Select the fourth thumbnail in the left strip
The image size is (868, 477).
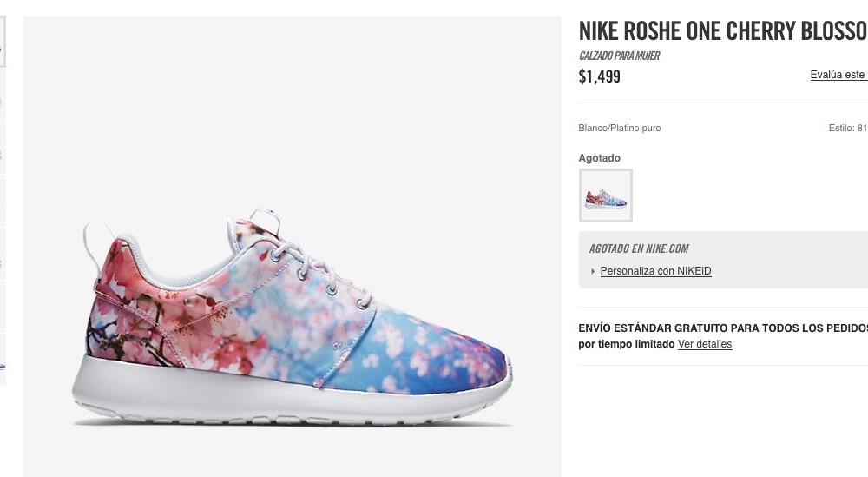pyautogui.click(x=3, y=201)
